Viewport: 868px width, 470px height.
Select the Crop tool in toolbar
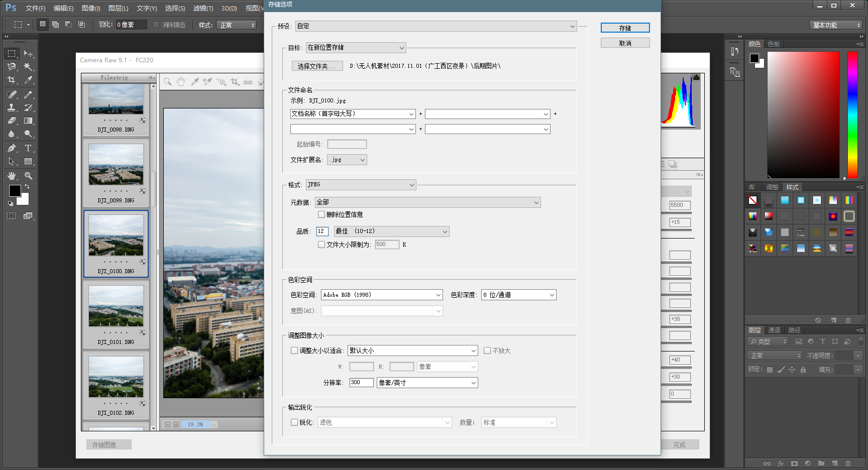(x=12, y=80)
